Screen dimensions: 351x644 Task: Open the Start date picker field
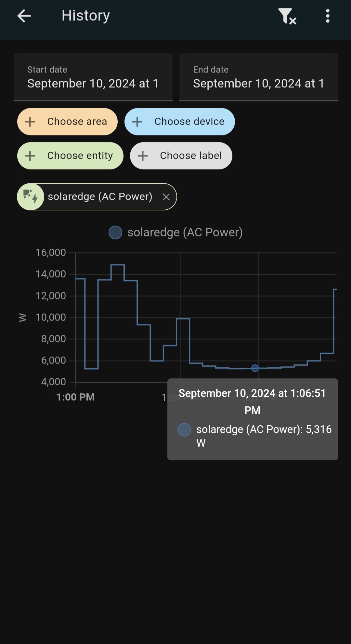[x=93, y=77]
